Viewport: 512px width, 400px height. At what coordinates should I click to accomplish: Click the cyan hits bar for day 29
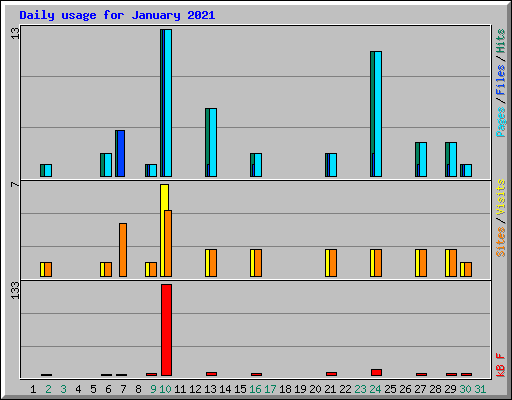tap(453, 159)
